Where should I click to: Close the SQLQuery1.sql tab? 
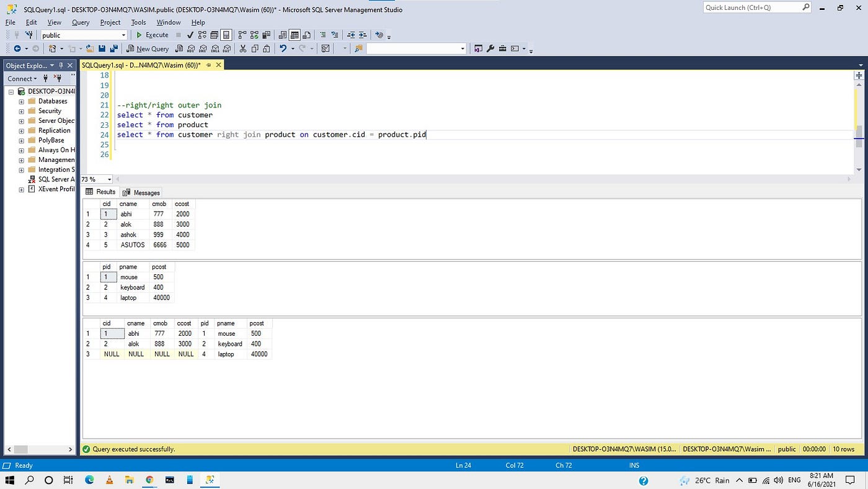coord(218,65)
